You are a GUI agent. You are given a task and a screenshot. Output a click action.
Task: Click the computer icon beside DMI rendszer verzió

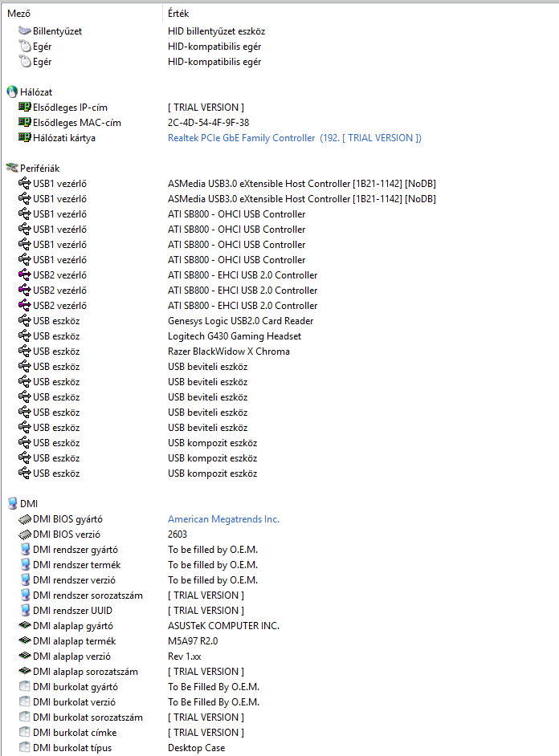25,580
